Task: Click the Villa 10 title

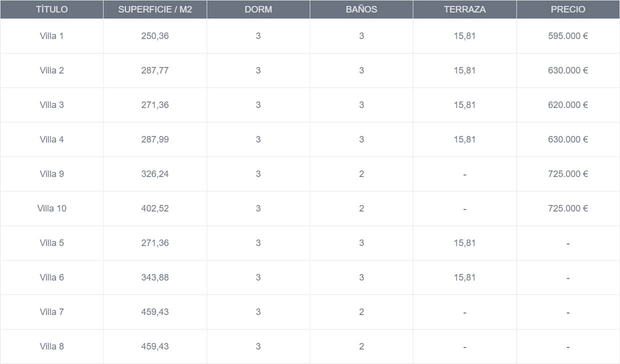Action: click(52, 208)
